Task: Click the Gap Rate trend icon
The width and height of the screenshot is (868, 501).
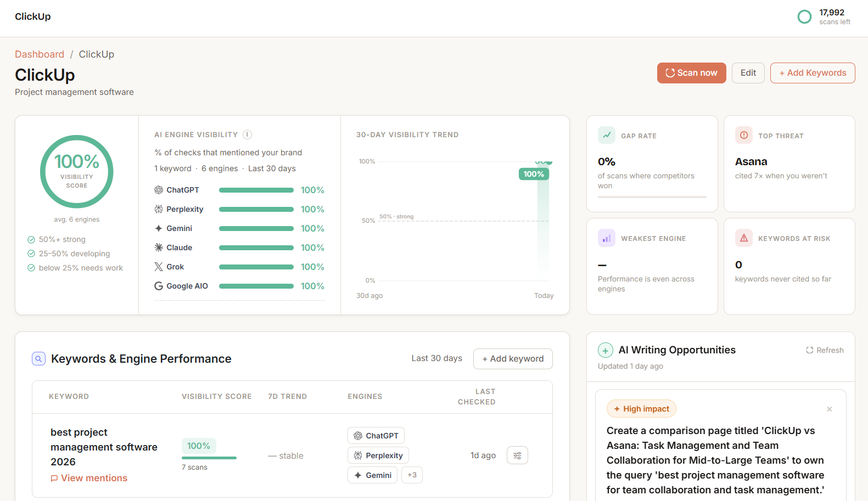Action: (x=607, y=135)
